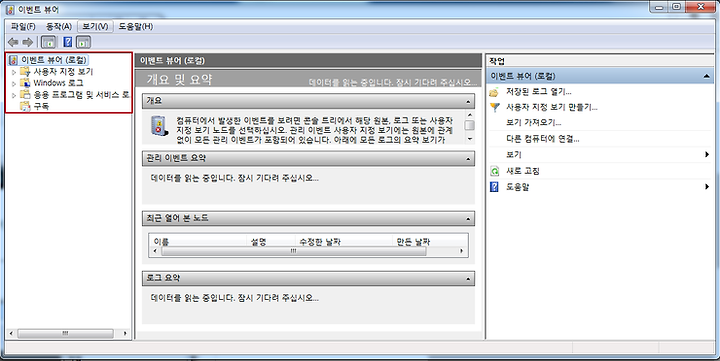
Task: Click the 도움말 icon in the action pane
Action: click(494, 187)
